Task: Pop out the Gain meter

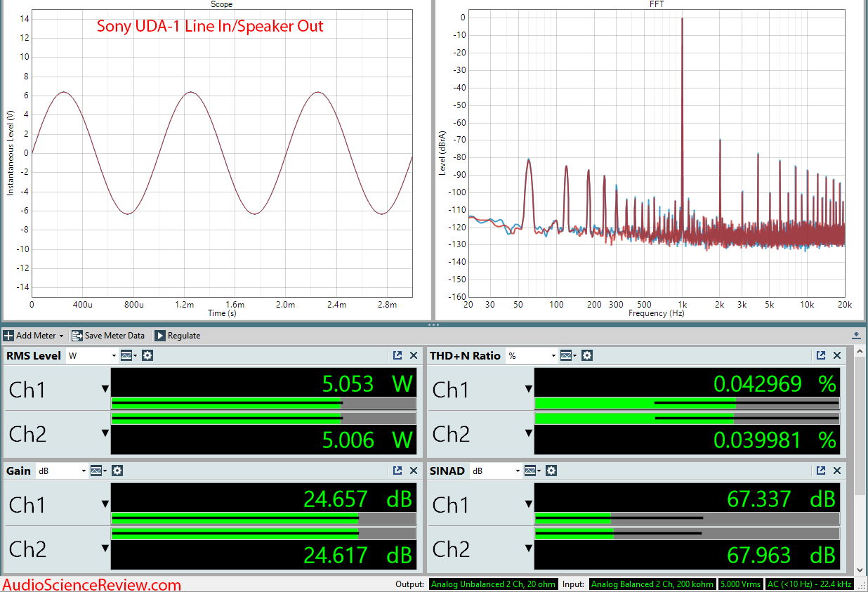Action: [397, 471]
